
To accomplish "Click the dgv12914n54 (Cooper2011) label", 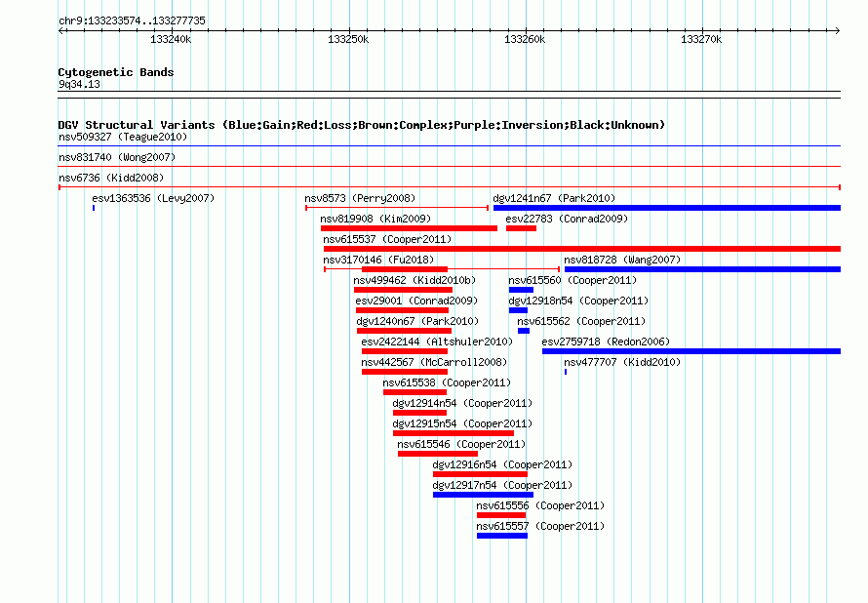I will (x=462, y=403).
